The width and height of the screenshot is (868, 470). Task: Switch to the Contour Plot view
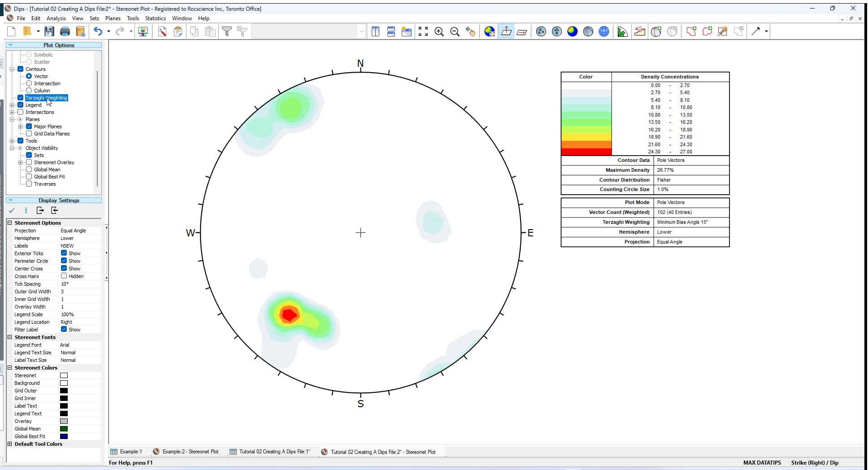[573, 31]
